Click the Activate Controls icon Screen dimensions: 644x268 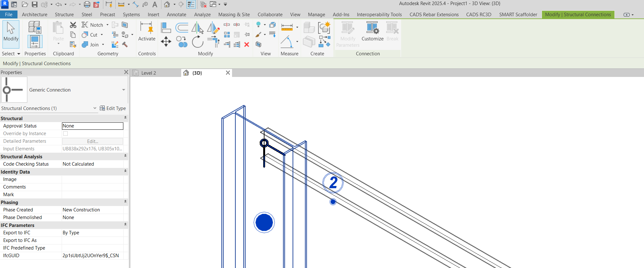coord(147,31)
